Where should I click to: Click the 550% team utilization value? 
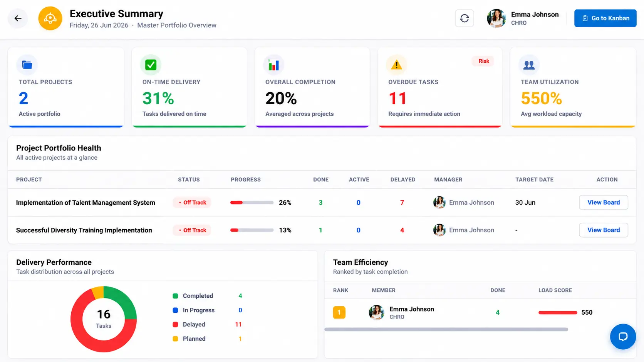click(541, 98)
